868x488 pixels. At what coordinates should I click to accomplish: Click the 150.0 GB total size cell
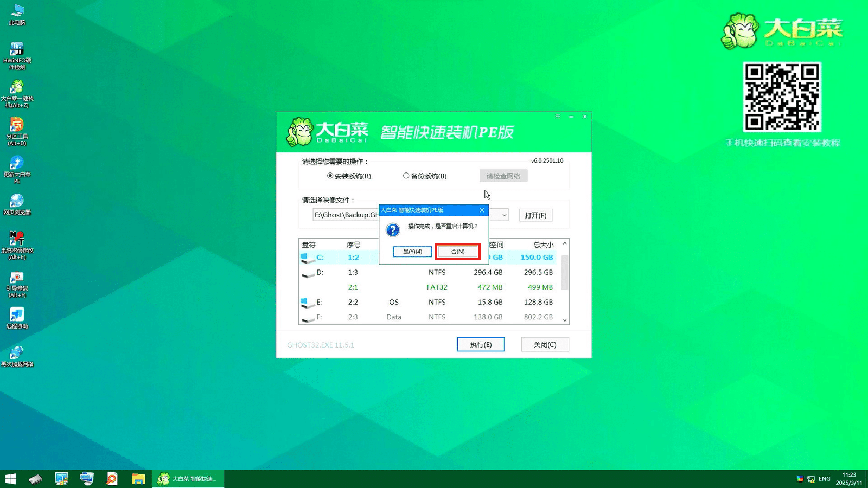(x=537, y=258)
